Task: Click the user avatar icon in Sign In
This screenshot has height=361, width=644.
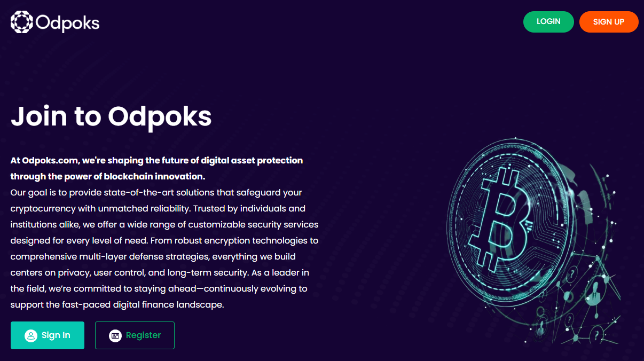Action: click(31, 336)
